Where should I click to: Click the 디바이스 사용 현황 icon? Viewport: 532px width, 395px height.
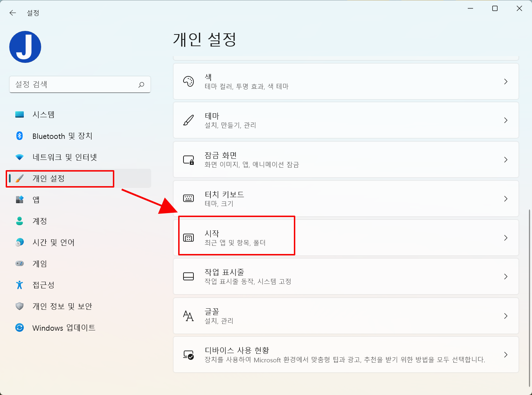[188, 355]
